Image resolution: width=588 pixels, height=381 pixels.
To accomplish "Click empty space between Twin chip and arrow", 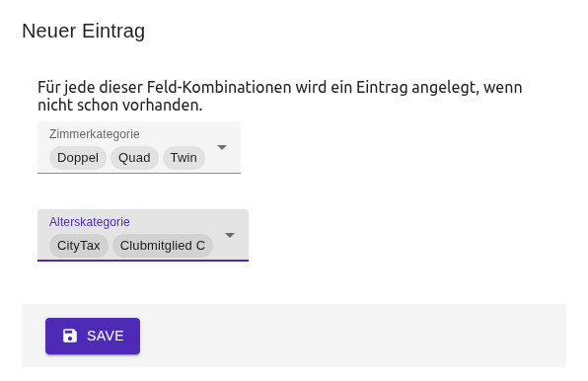I will tap(211, 158).
